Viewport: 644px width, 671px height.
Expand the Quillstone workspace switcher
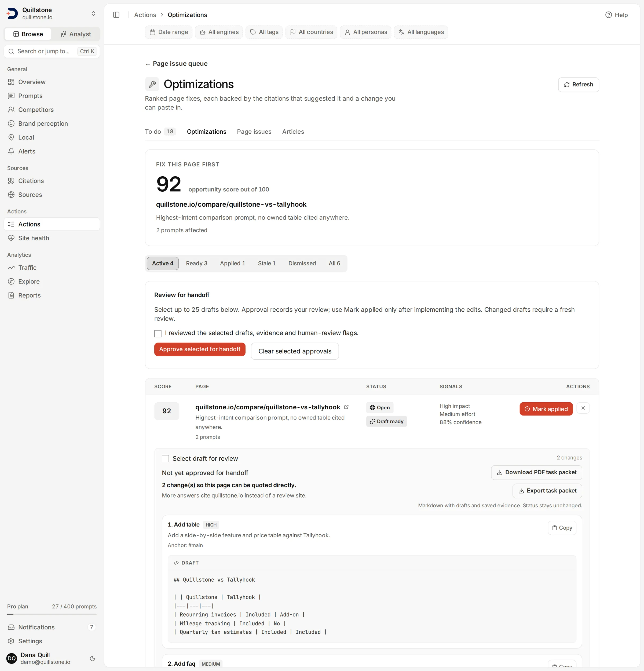pyautogui.click(x=93, y=13)
